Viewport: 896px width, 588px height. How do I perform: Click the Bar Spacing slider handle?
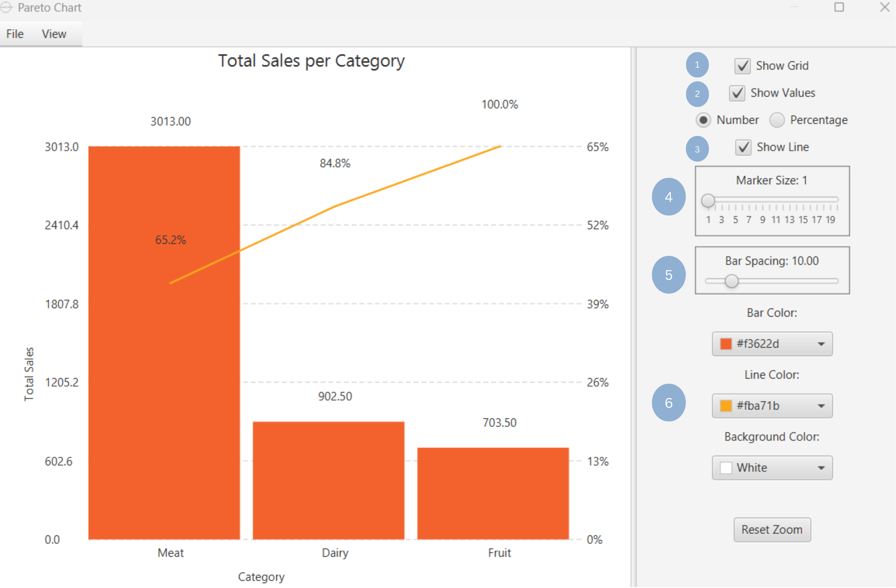point(732,281)
